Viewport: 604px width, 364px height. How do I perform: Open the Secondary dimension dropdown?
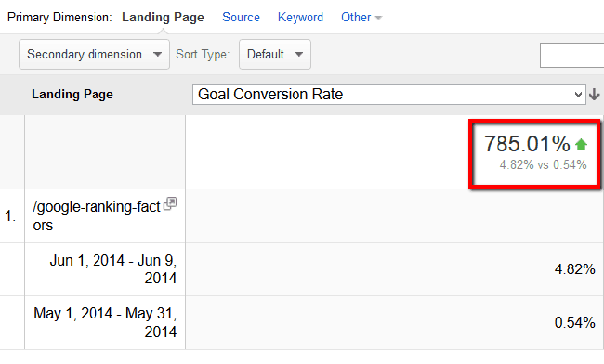(x=94, y=54)
